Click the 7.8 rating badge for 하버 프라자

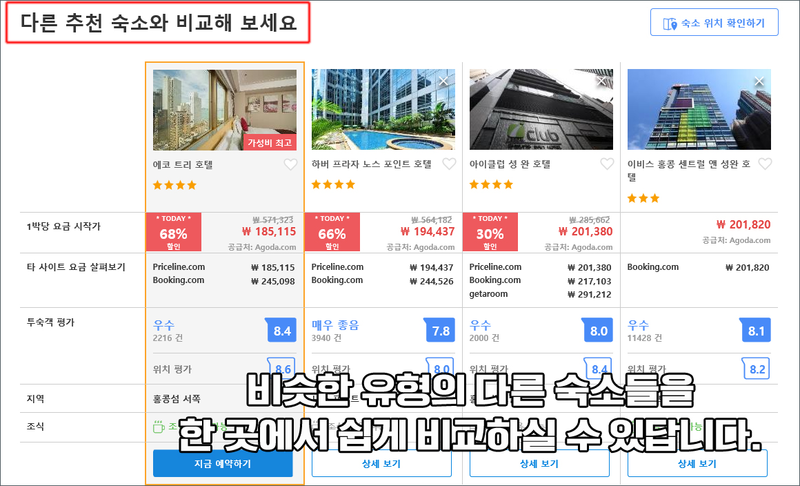point(440,330)
